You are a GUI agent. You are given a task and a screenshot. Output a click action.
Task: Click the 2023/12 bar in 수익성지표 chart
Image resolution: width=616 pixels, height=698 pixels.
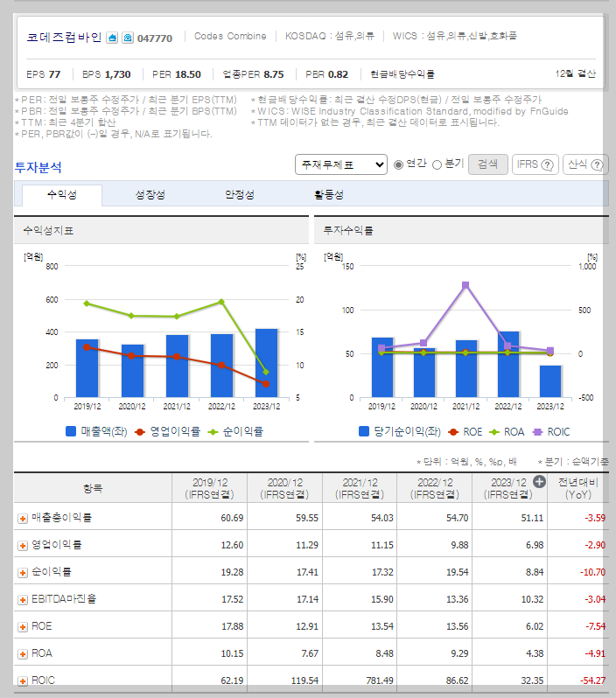(x=266, y=363)
